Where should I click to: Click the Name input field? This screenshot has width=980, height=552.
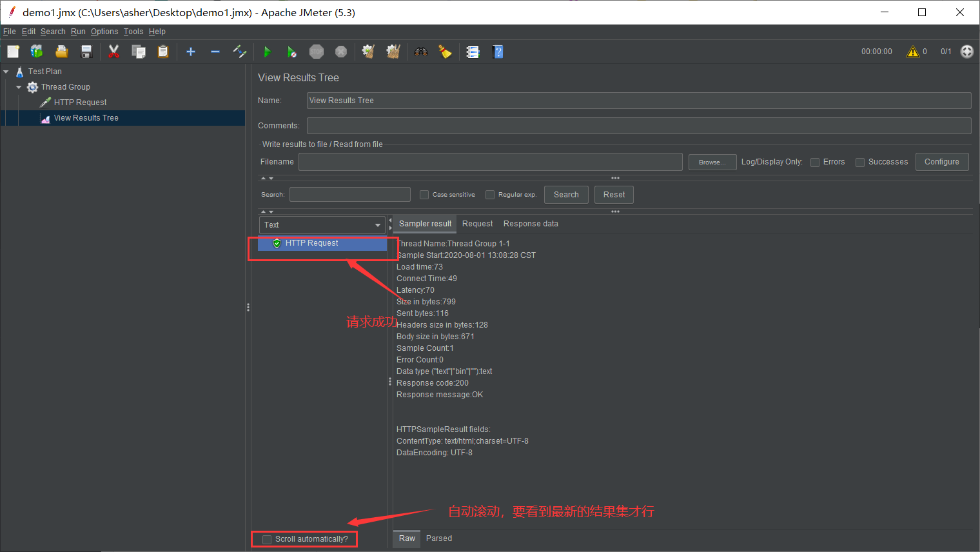pos(639,101)
